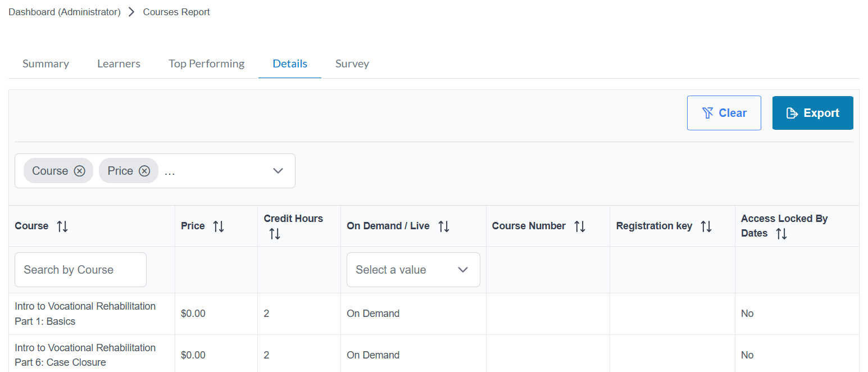Remove the Price filter chip

[144, 171]
